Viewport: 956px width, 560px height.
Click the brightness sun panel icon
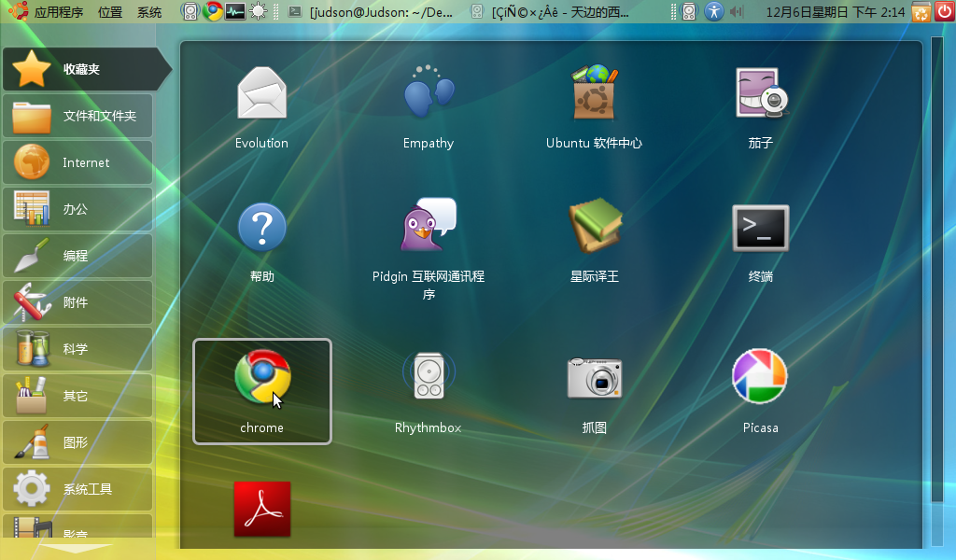coord(258,11)
